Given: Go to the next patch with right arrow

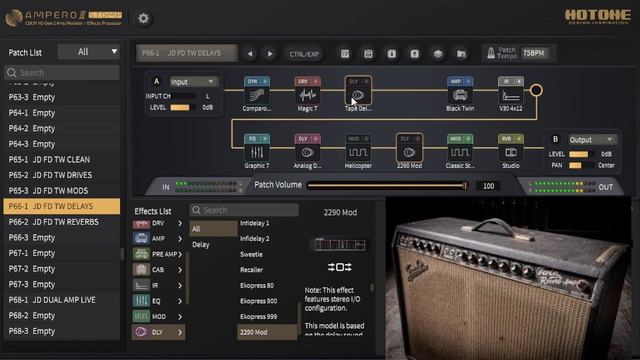Looking at the screenshot, I should click(x=270, y=54).
